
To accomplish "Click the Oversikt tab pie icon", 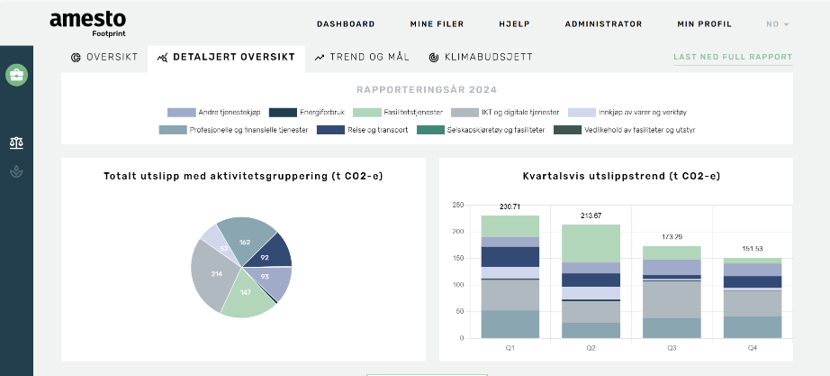I will (x=76, y=57).
